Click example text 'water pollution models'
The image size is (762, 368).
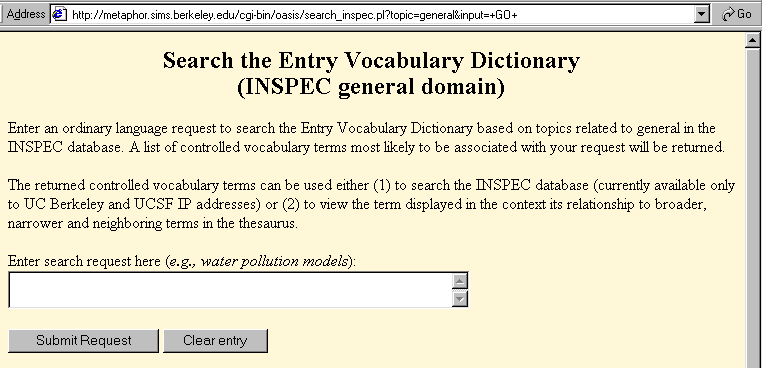click(x=275, y=262)
